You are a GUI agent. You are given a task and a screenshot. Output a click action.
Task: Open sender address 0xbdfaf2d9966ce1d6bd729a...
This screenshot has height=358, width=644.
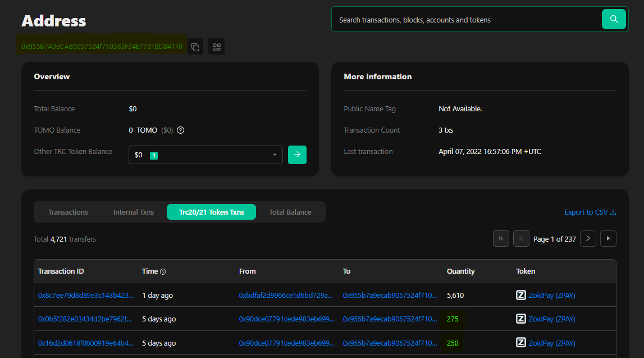point(286,296)
